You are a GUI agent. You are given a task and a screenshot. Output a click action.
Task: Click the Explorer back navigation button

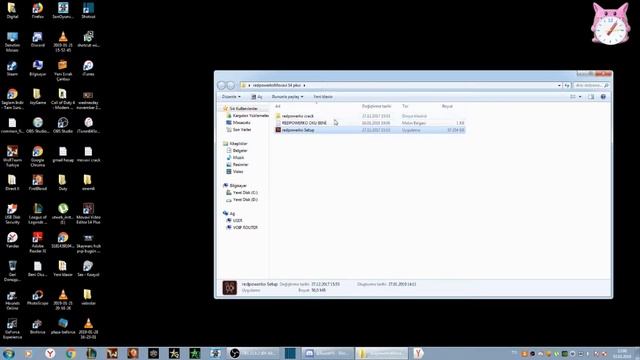[222, 85]
